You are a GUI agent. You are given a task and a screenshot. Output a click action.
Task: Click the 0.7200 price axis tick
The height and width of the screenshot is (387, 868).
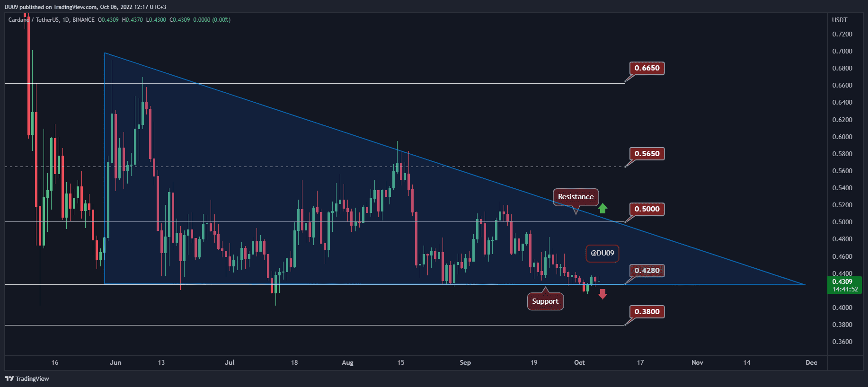click(842, 35)
